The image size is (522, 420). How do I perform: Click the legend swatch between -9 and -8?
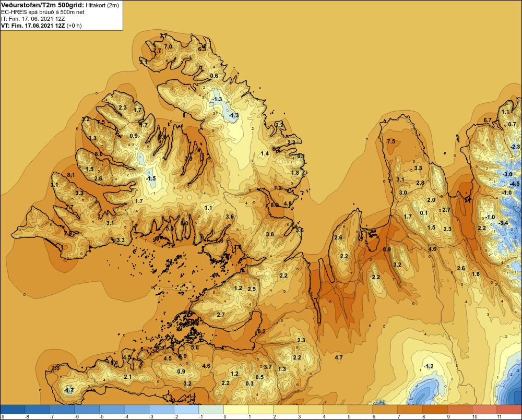(13, 410)
